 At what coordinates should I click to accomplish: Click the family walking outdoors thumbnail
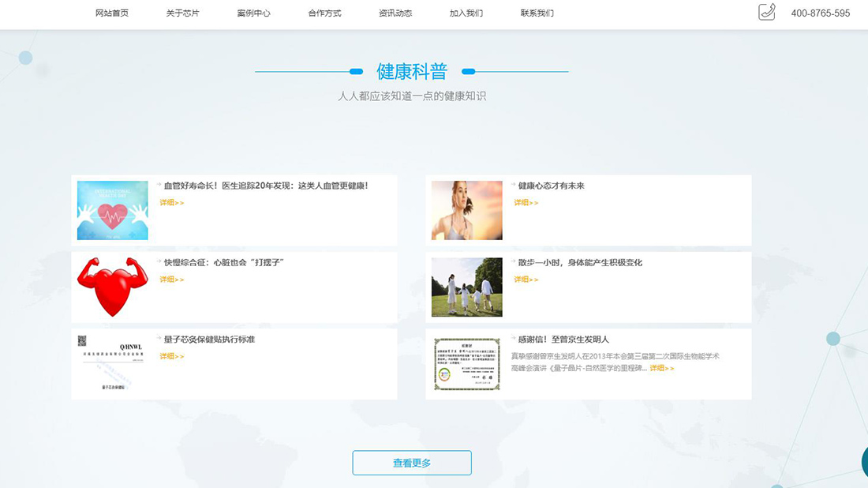coord(466,286)
